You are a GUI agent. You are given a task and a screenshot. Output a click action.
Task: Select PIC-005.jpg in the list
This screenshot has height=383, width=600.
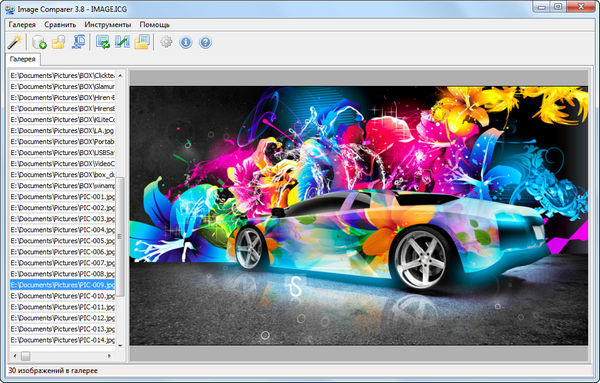click(62, 241)
